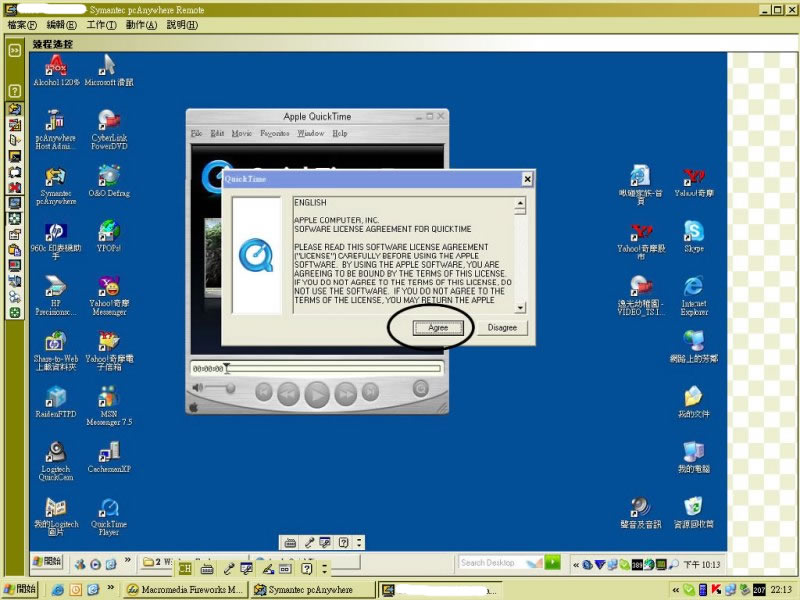Select the QuickTime Player desktop shortcut
800x600 pixels.
[109, 516]
